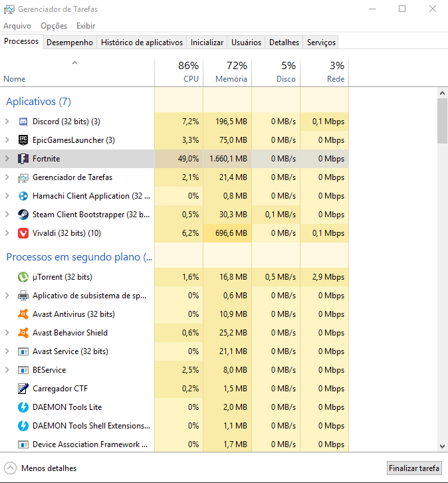The image size is (448, 483).
Task: Click the Avast Behavior Shield icon
Action: (23, 333)
